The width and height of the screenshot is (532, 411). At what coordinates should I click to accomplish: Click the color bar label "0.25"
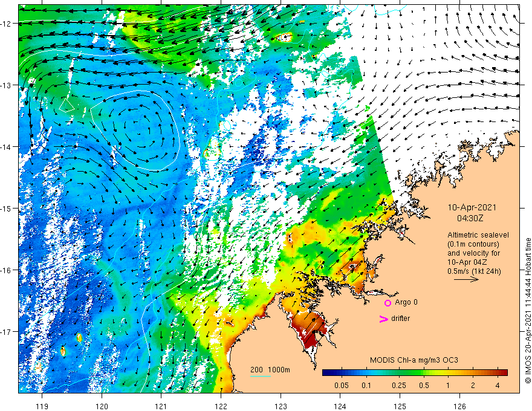coord(399,386)
